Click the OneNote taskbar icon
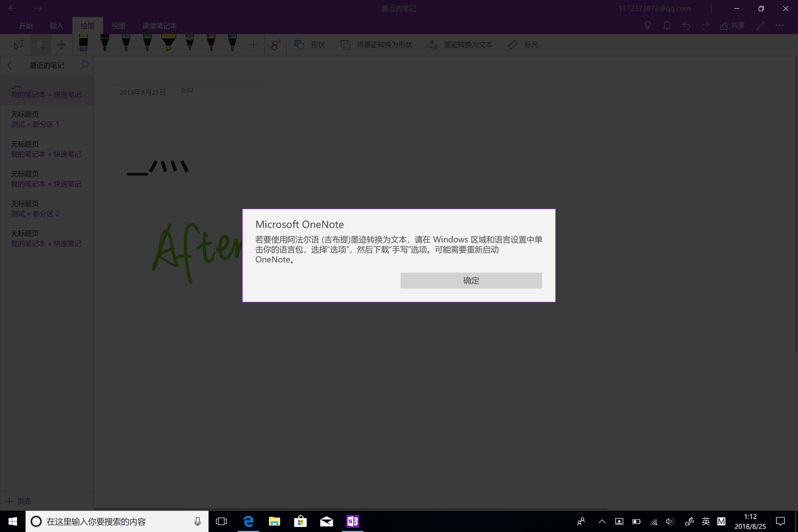 click(353, 521)
